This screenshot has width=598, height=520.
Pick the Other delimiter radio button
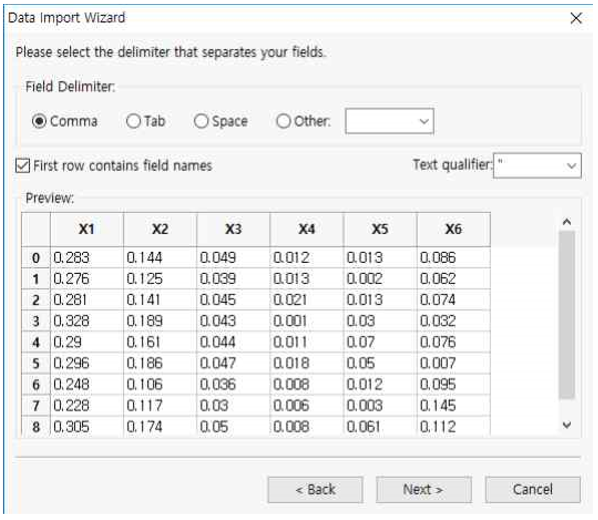click(x=283, y=121)
